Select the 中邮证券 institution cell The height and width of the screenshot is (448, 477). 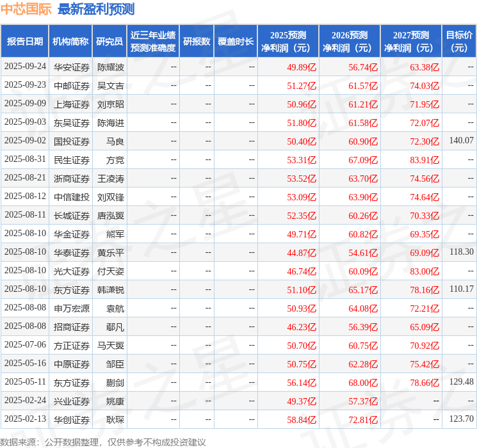[72, 86]
